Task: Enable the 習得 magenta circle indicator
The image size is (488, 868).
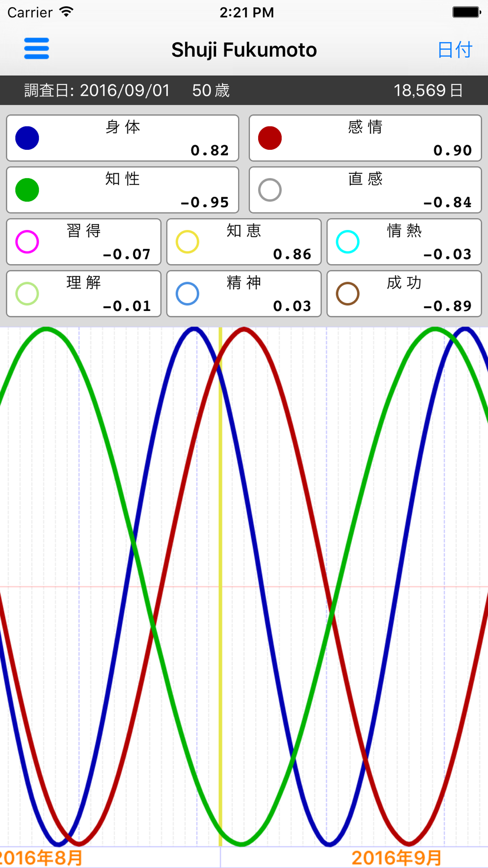Action: coord(27,242)
